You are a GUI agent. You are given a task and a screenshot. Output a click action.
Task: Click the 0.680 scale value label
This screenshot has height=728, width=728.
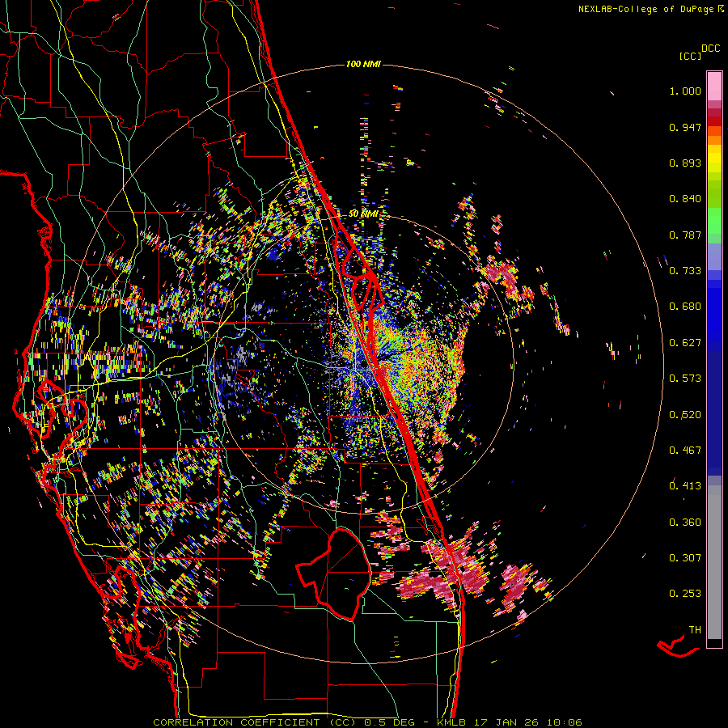point(684,307)
